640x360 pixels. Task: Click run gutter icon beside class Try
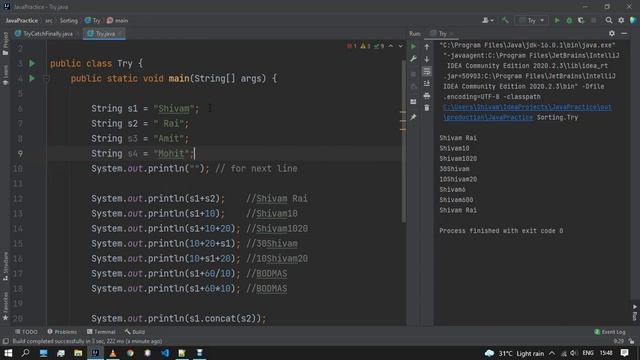pos(32,63)
